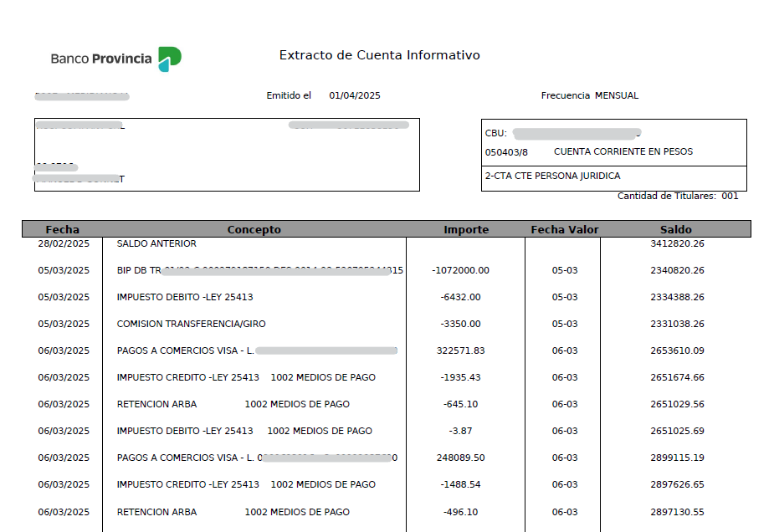
Task: Select the amount 248089.50
Action: click(x=460, y=458)
